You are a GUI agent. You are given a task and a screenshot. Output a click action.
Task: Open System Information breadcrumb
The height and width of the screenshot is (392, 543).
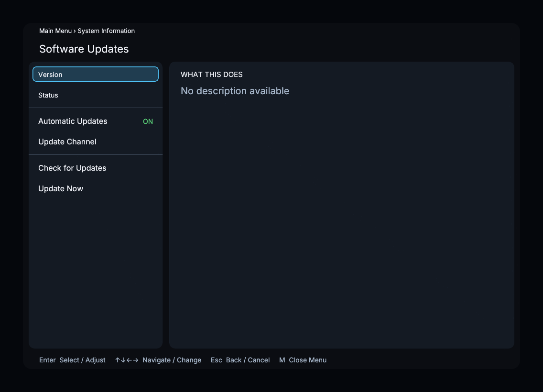click(106, 31)
